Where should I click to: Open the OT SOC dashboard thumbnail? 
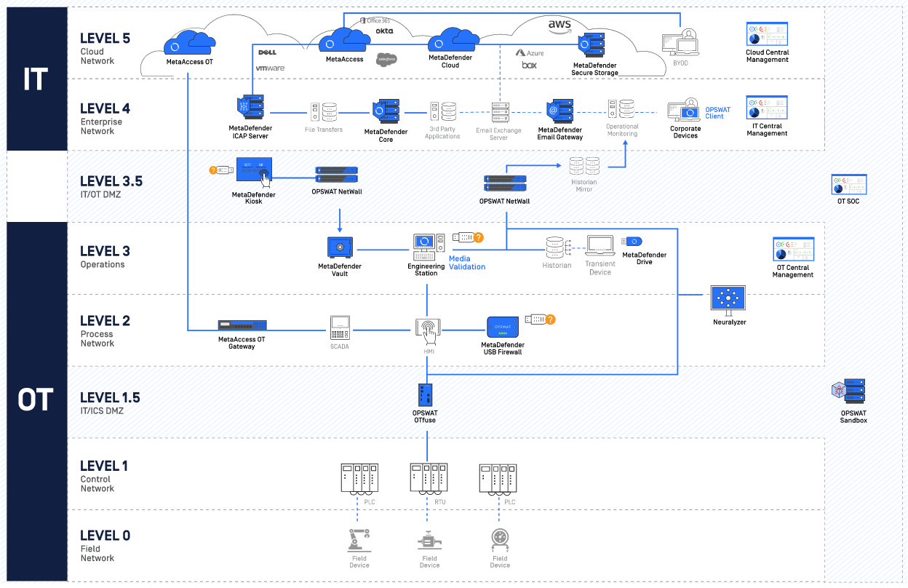849,184
